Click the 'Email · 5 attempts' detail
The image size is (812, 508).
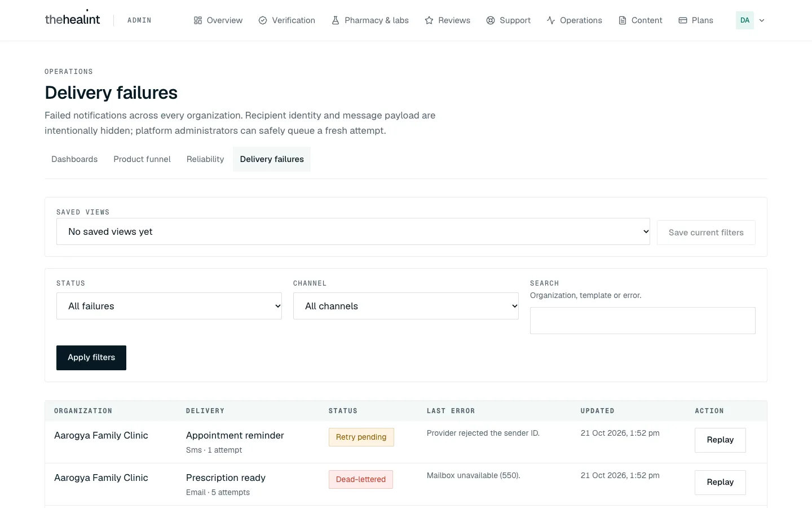pyautogui.click(x=218, y=492)
